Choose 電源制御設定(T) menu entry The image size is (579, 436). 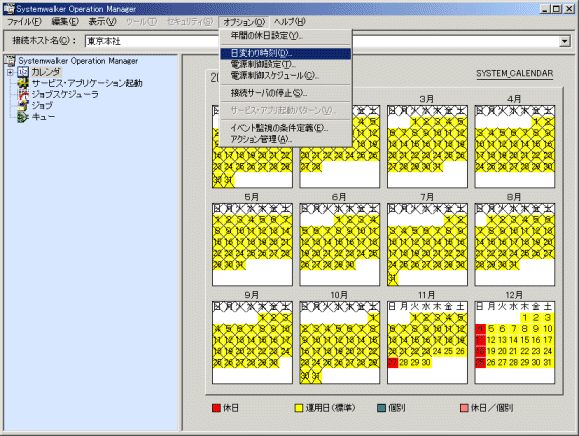pos(285,64)
